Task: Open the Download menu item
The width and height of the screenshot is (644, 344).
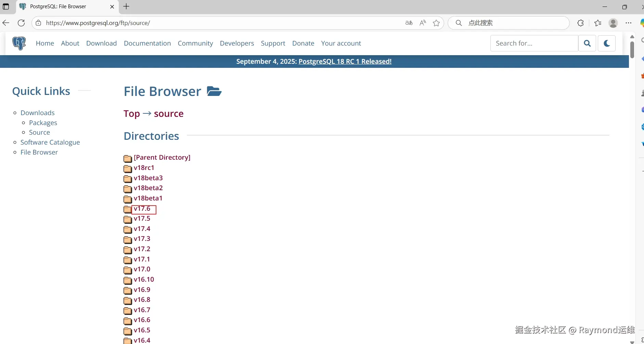Action: click(x=102, y=43)
